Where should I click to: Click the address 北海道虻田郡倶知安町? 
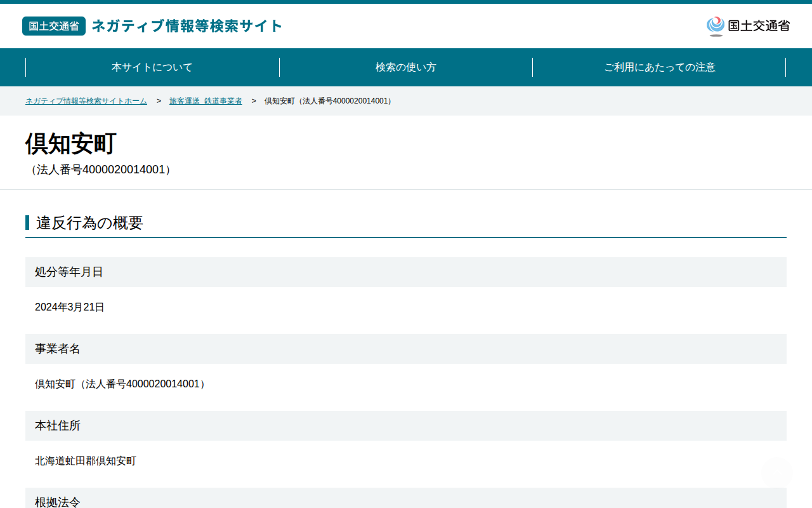click(86, 461)
